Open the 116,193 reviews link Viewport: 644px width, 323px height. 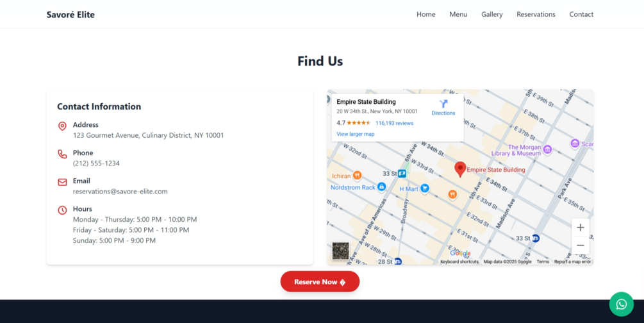394,123
